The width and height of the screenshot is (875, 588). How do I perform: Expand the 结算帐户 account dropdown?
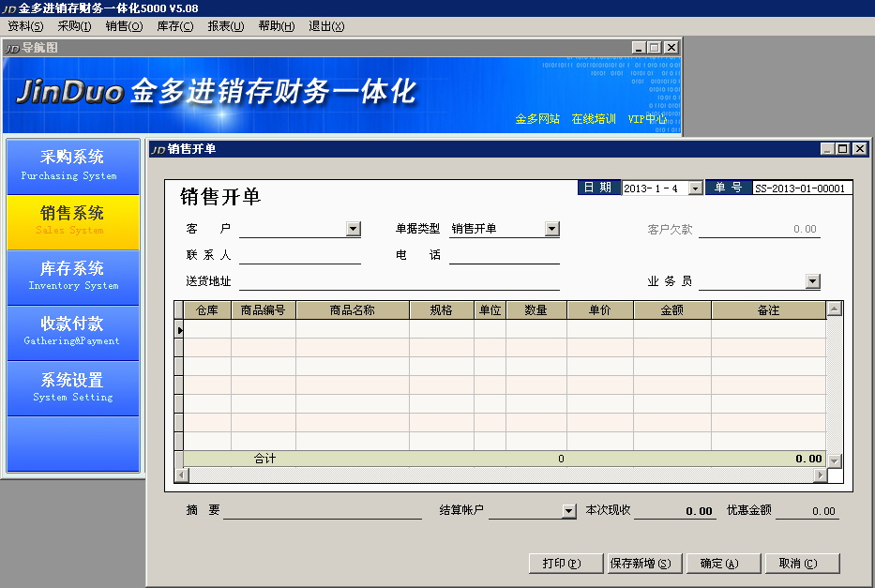[568, 511]
